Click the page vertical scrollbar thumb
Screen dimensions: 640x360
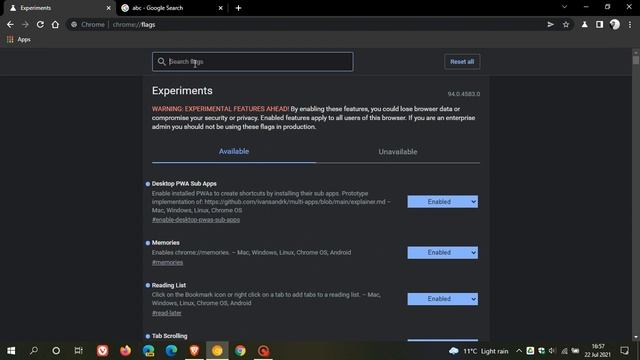click(636, 60)
